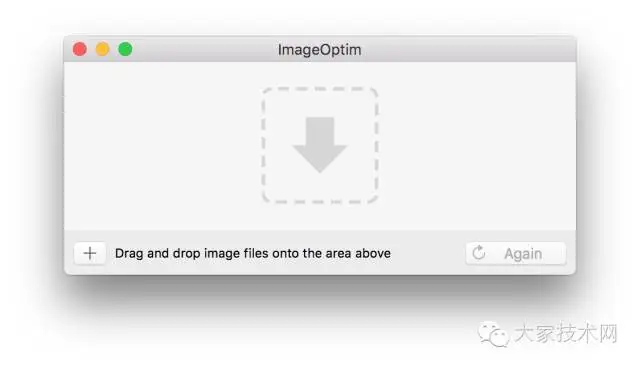Click the drag and drop instruction text

point(253,253)
